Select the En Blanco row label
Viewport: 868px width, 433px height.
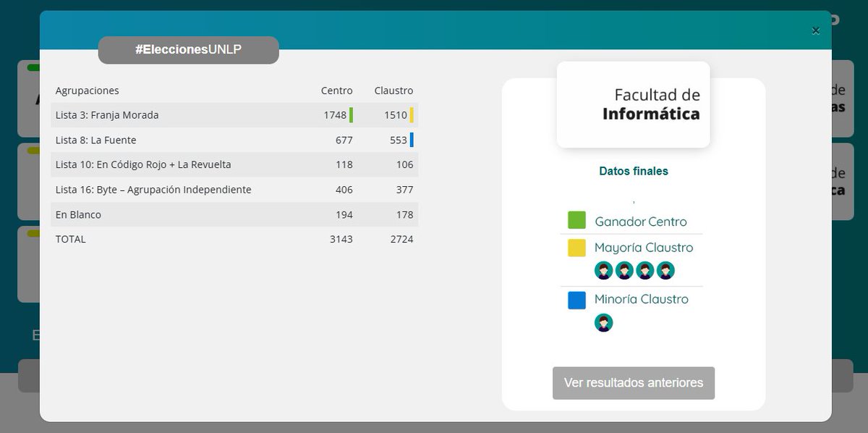[x=78, y=214]
